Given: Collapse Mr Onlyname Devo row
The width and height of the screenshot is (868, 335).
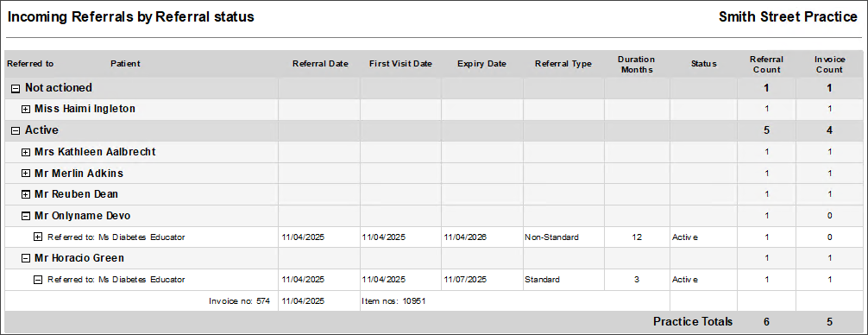Looking at the screenshot, I should tap(26, 216).
